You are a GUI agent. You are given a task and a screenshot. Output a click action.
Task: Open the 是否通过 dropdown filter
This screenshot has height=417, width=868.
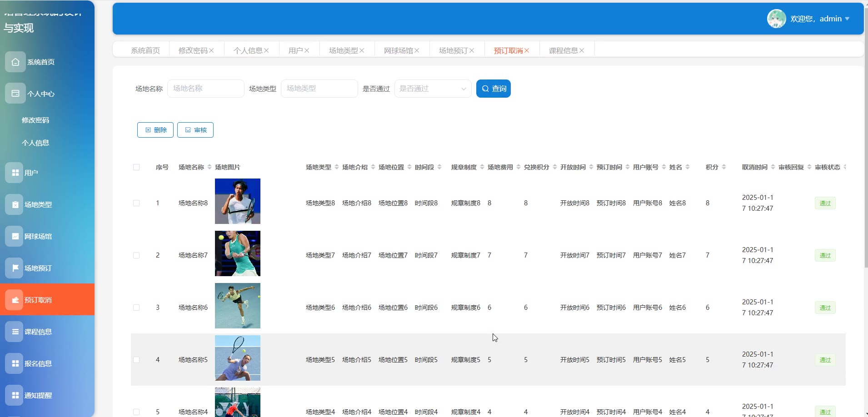point(433,89)
